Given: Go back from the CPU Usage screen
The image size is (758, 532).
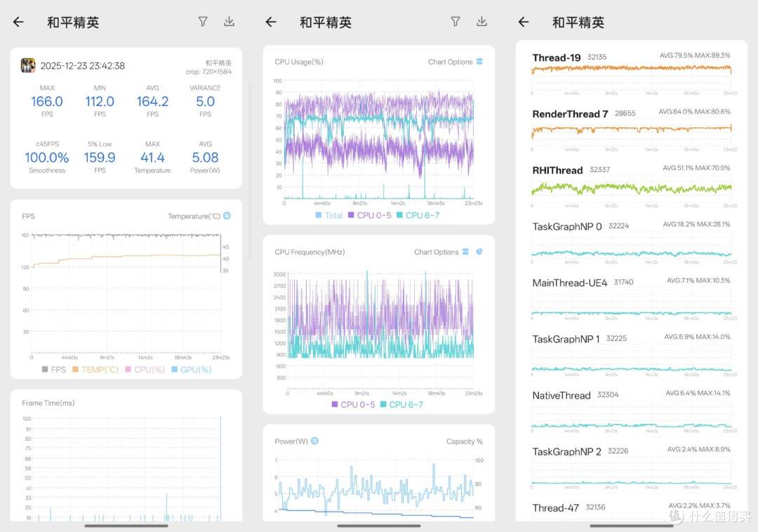Looking at the screenshot, I should (x=271, y=22).
